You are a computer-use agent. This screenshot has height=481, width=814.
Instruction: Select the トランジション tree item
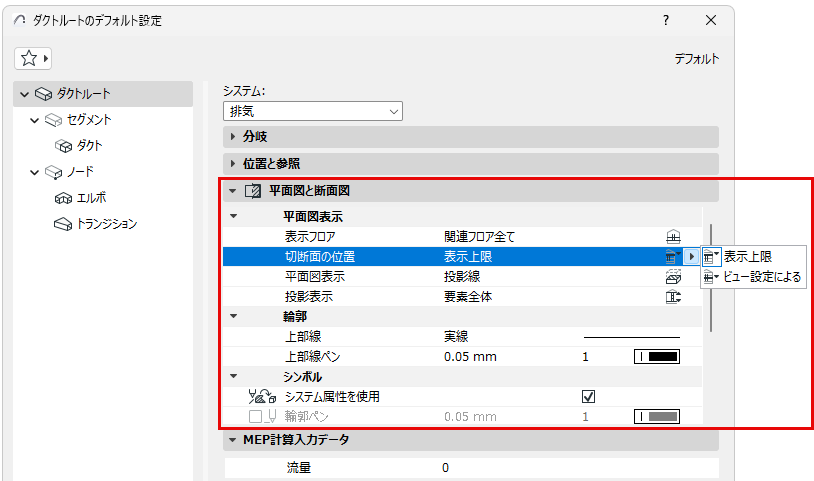coord(107,224)
